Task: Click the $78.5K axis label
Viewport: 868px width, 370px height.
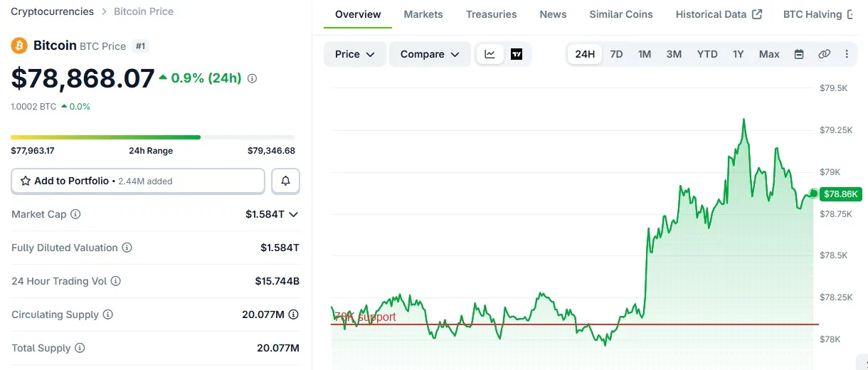Action: tap(833, 255)
